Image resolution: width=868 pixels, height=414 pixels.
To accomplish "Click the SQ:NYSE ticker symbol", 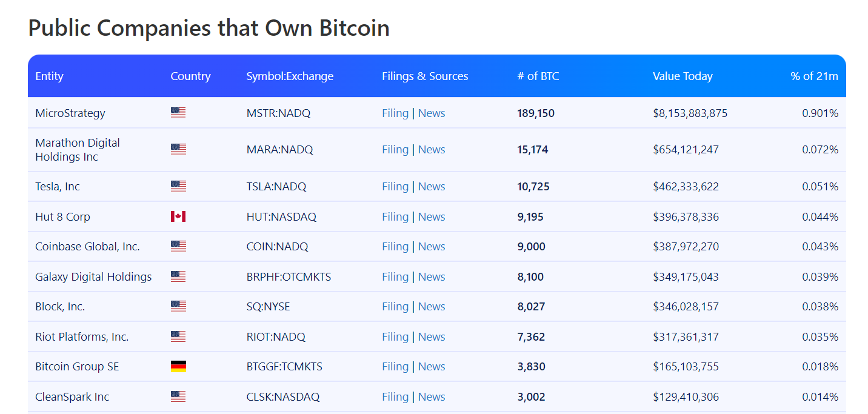I will click(268, 307).
